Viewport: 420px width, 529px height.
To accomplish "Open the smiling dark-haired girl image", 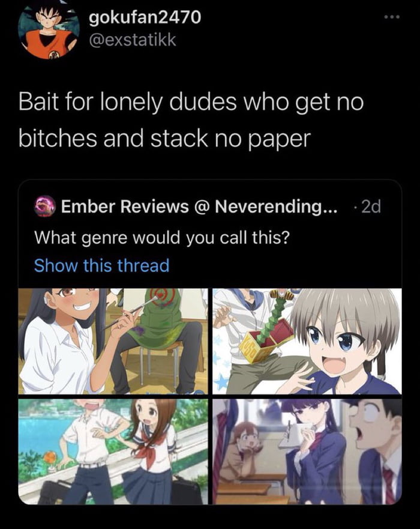I will point(113,341).
